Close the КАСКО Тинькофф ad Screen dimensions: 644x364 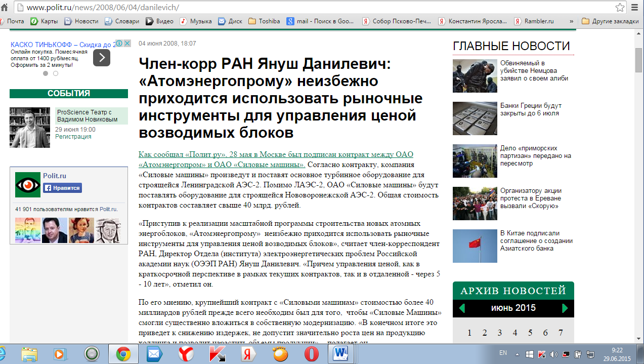127,44
